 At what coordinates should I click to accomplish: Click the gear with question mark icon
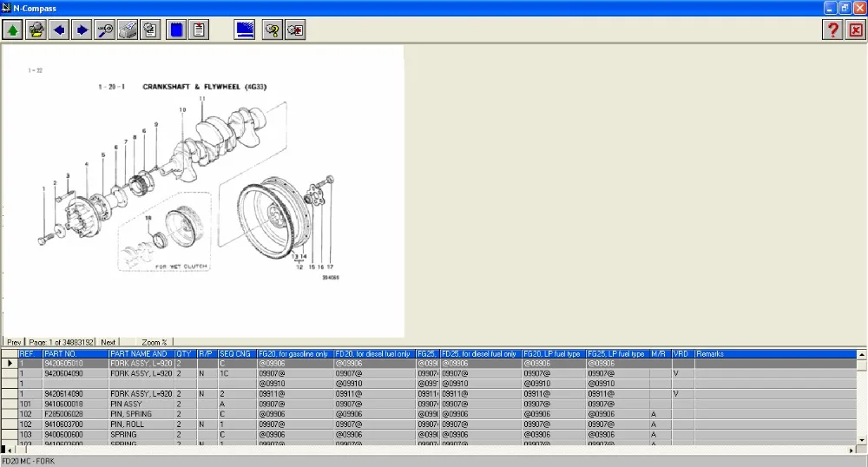coord(273,30)
